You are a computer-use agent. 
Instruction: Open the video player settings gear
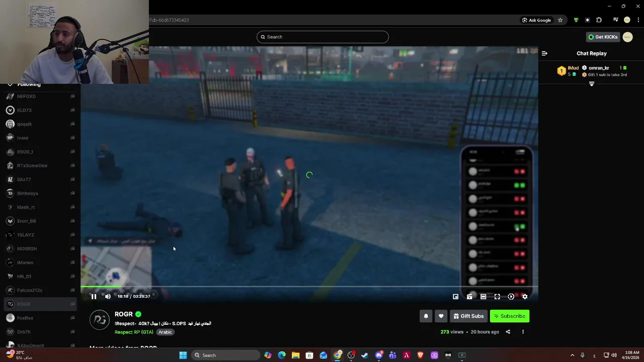click(525, 297)
